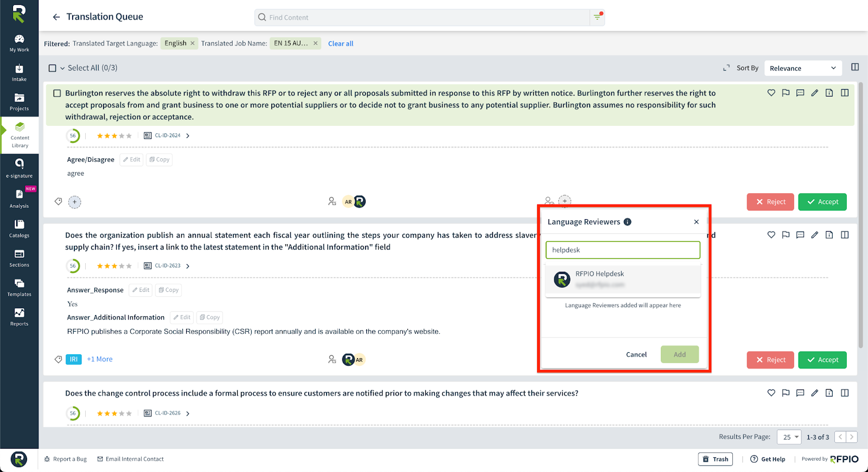Favorite the Burlington RFP entry with the heart icon
This screenshot has height=472, width=868.
coord(771,93)
